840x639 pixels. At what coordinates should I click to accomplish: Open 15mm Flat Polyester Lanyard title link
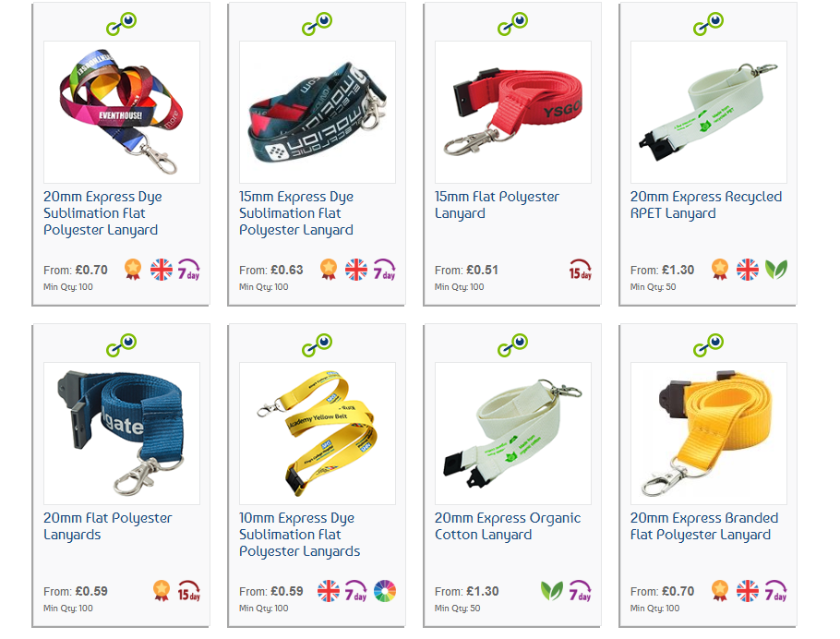click(x=497, y=205)
